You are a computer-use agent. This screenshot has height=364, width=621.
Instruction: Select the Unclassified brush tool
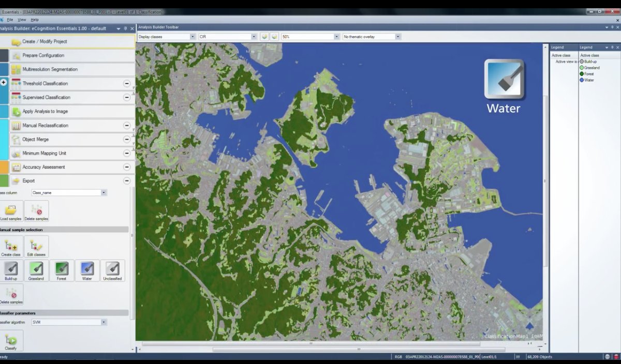[112, 269]
